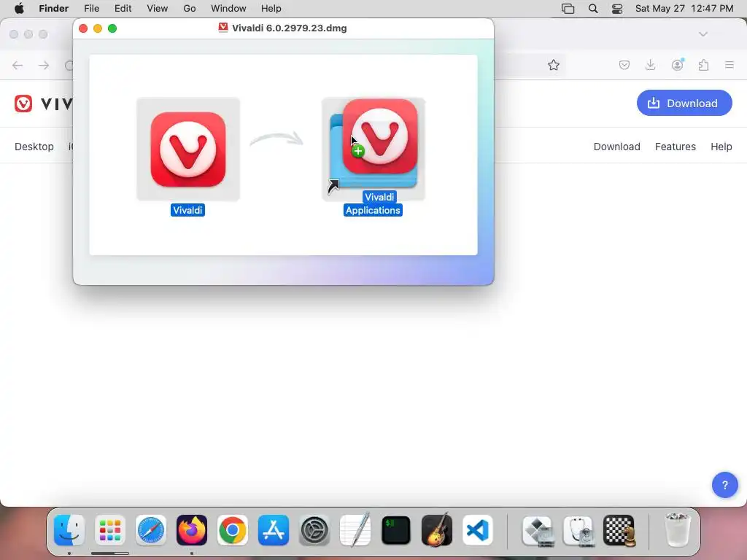Open the Window menu
747x560 pixels.
tap(228, 9)
